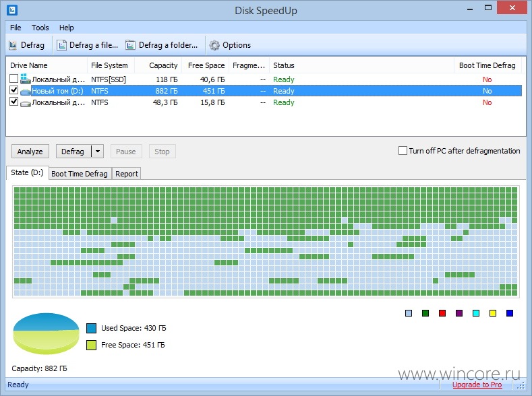Click the Stop button

pos(162,152)
